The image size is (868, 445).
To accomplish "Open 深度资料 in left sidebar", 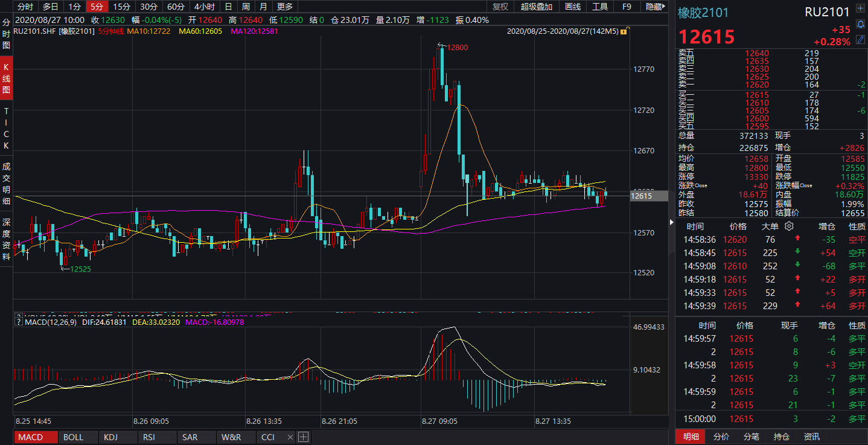I will (7, 240).
